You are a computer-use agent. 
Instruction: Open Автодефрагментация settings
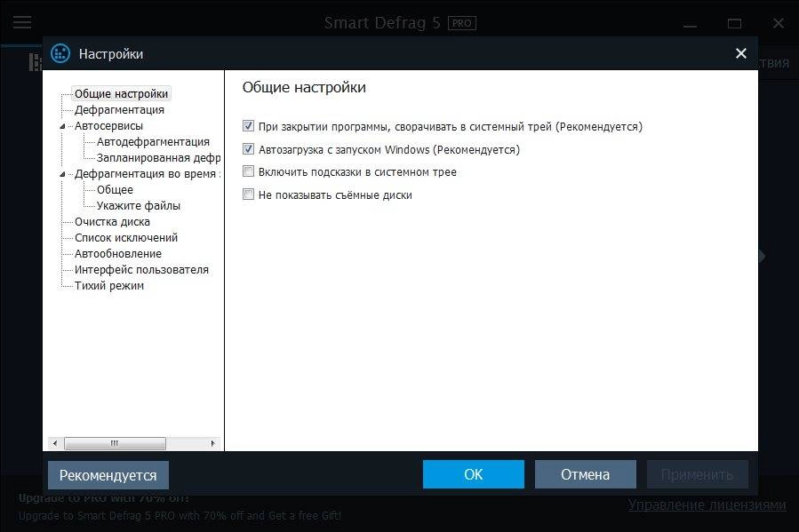153,141
